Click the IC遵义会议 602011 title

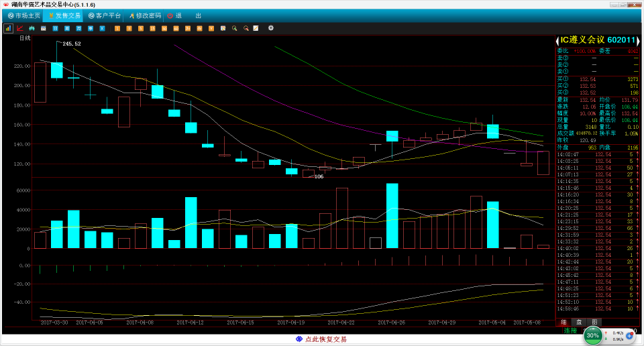(x=598, y=40)
